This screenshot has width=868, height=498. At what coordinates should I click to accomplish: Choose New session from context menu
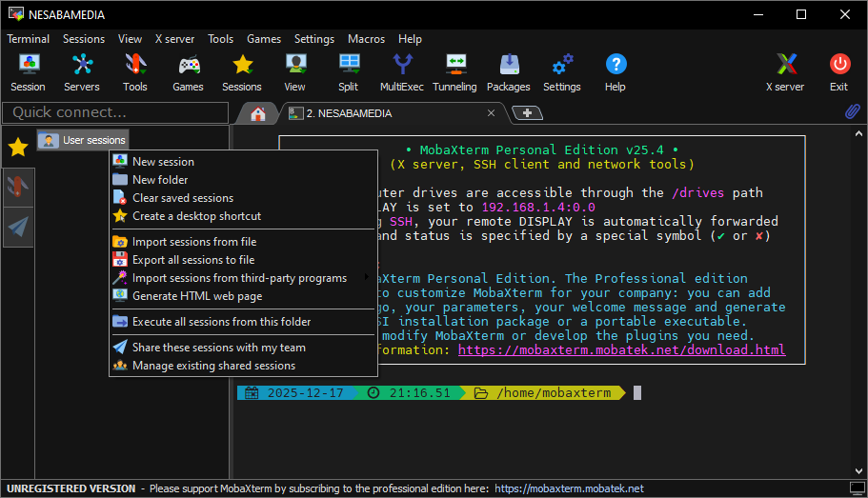[x=163, y=162]
